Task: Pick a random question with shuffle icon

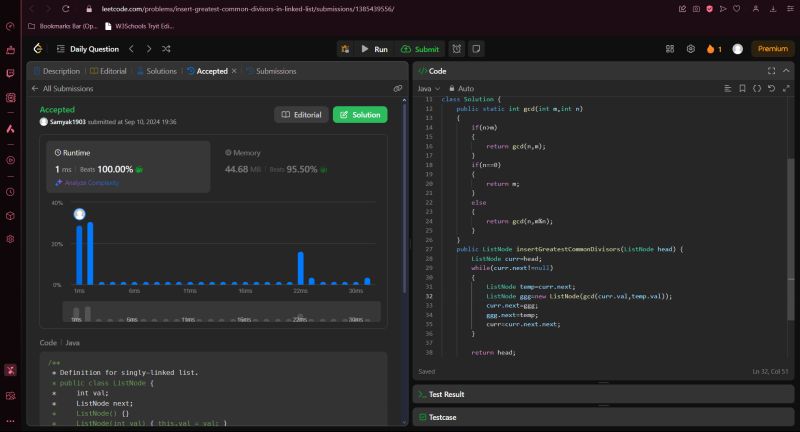Action: point(166,49)
